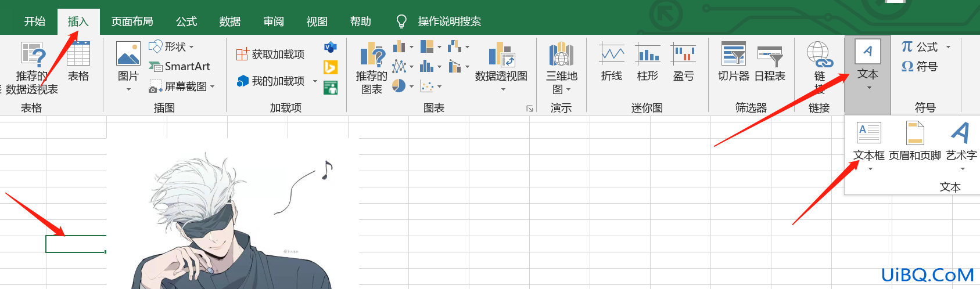Open the 3D Map (三维地图) tool
980x289 pixels.
[561, 68]
